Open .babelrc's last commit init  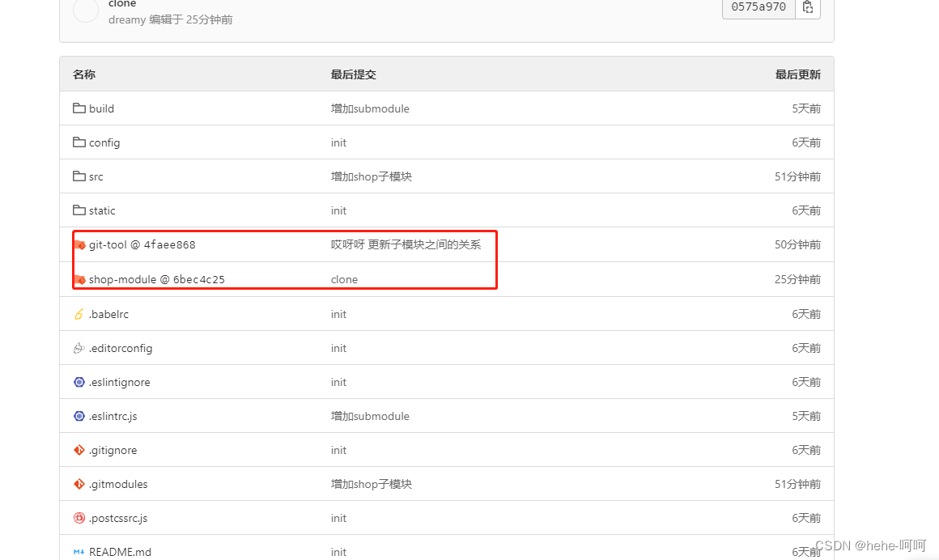coord(338,314)
